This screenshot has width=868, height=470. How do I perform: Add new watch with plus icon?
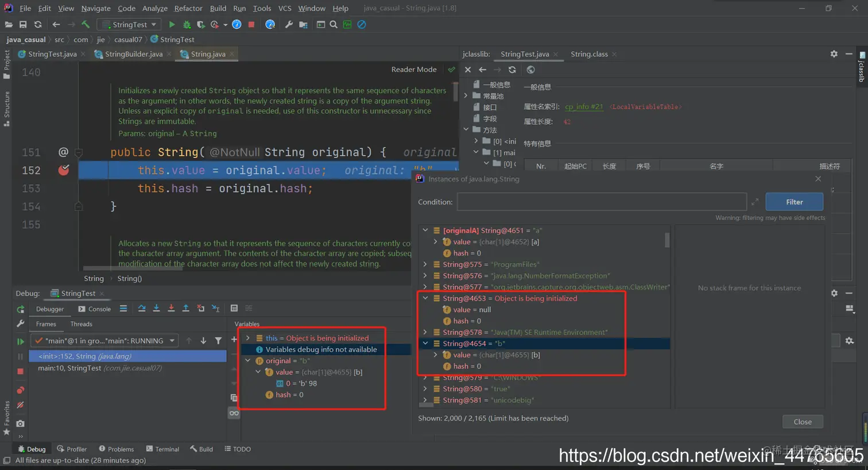click(234, 340)
